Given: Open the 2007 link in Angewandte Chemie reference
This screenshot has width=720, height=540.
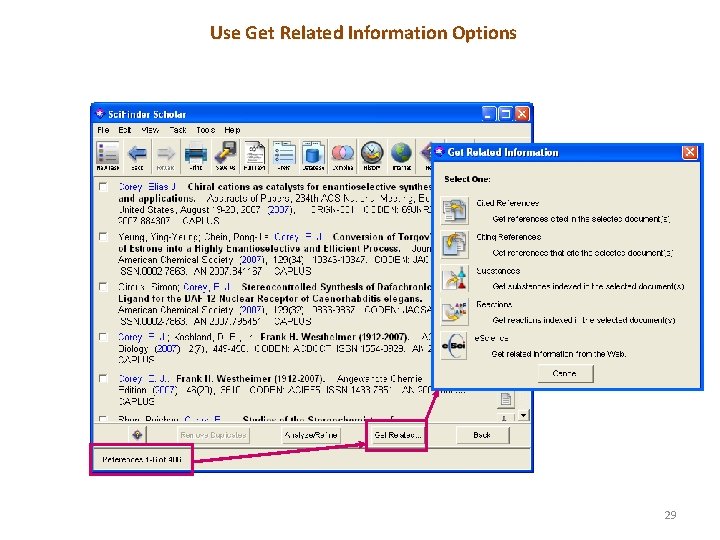Looking at the screenshot, I should (164, 390).
